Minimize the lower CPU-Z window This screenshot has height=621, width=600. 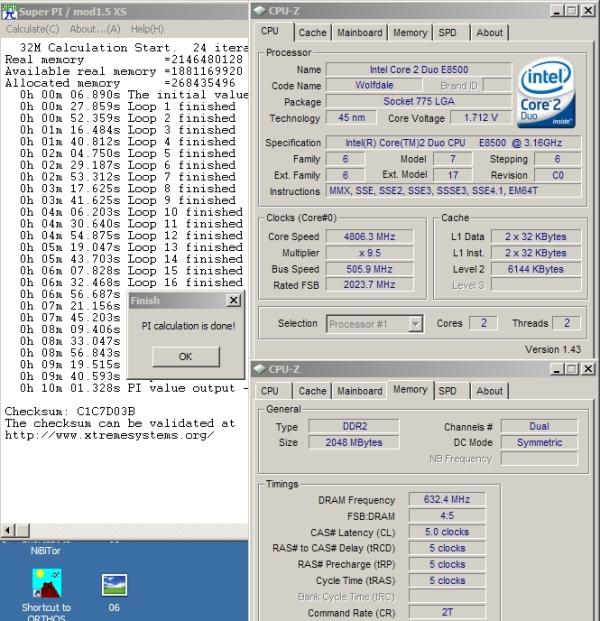coord(556,369)
